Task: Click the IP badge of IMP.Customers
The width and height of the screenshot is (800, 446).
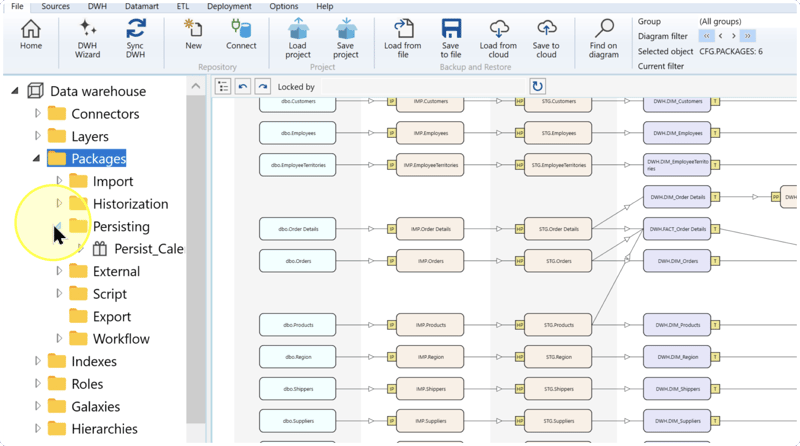Action: click(391, 101)
